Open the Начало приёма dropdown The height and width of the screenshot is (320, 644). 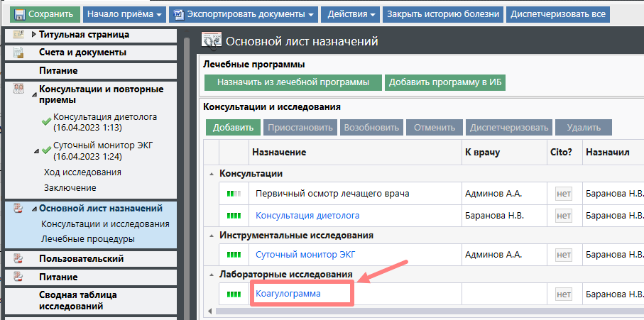(124, 14)
